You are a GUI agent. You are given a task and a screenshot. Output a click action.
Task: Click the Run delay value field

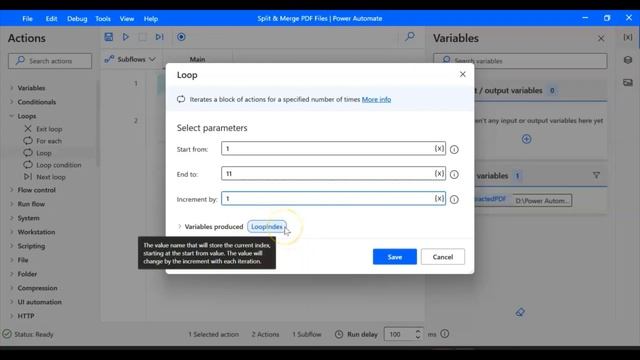(x=399, y=334)
